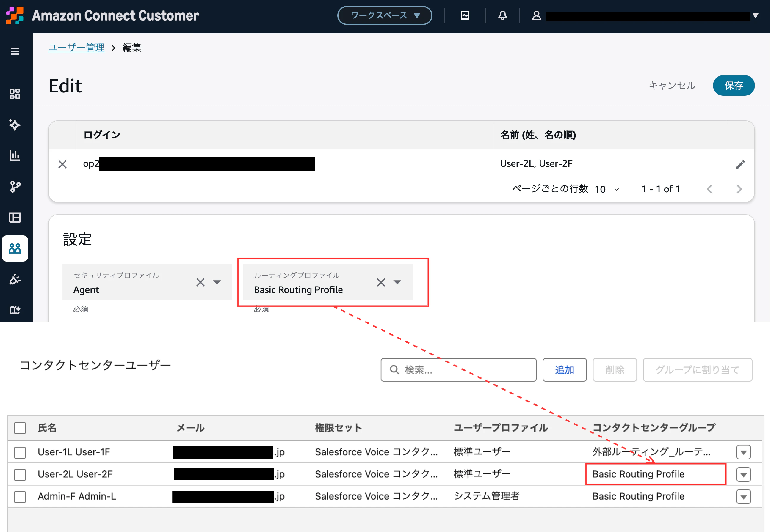
Task: Select システム管理者 profile cell
Action: (x=487, y=496)
